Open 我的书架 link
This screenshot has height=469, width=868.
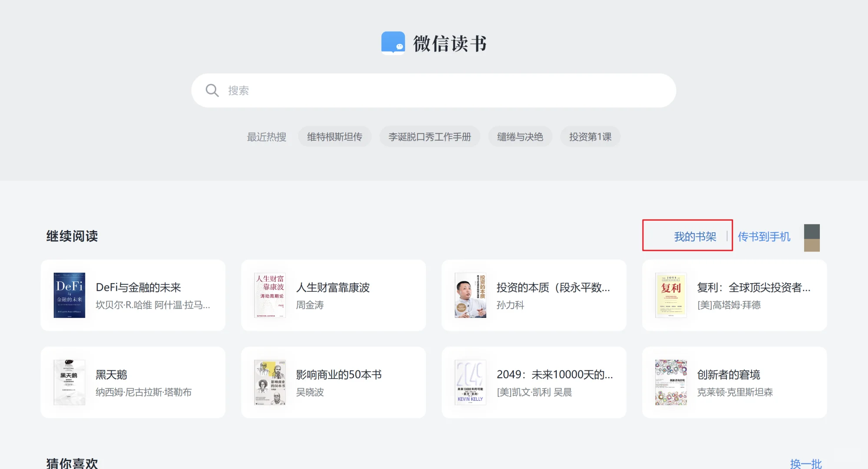(x=695, y=237)
